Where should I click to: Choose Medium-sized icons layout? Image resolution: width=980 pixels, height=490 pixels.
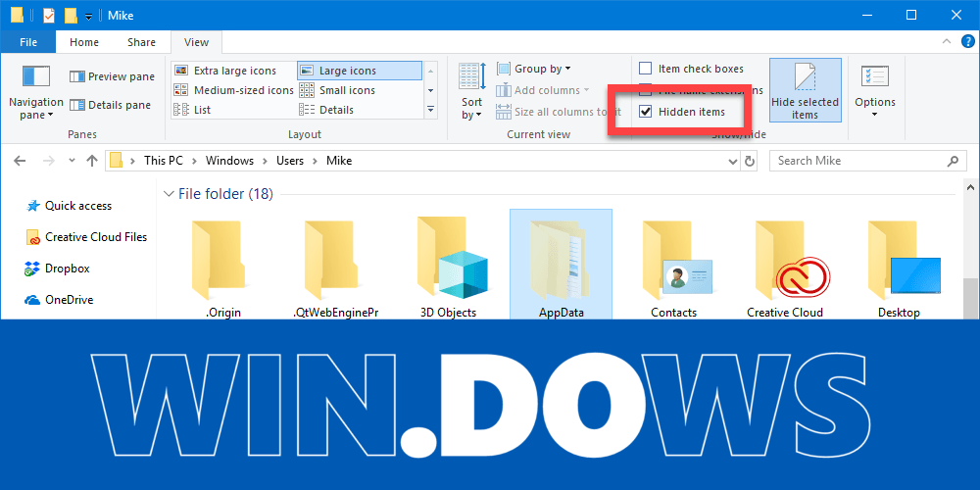pyautogui.click(x=234, y=90)
